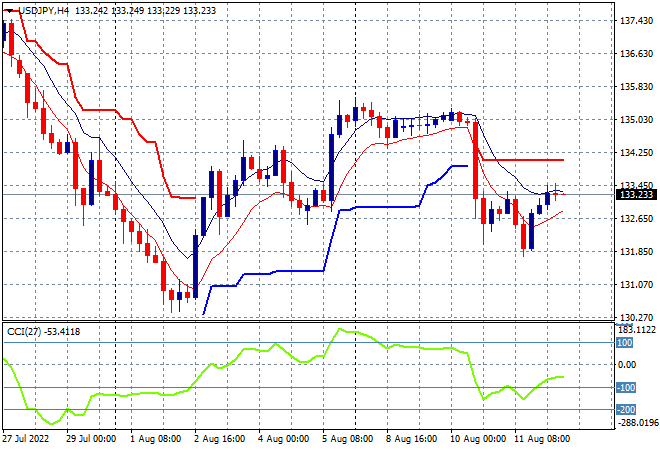The image size is (660, 450).
Task: Click the 135.830 price scale value
Action: pos(636,87)
